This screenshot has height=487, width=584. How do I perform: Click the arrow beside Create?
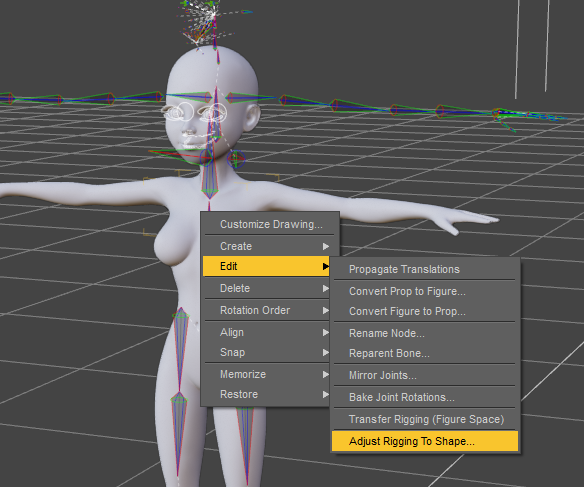click(x=326, y=246)
